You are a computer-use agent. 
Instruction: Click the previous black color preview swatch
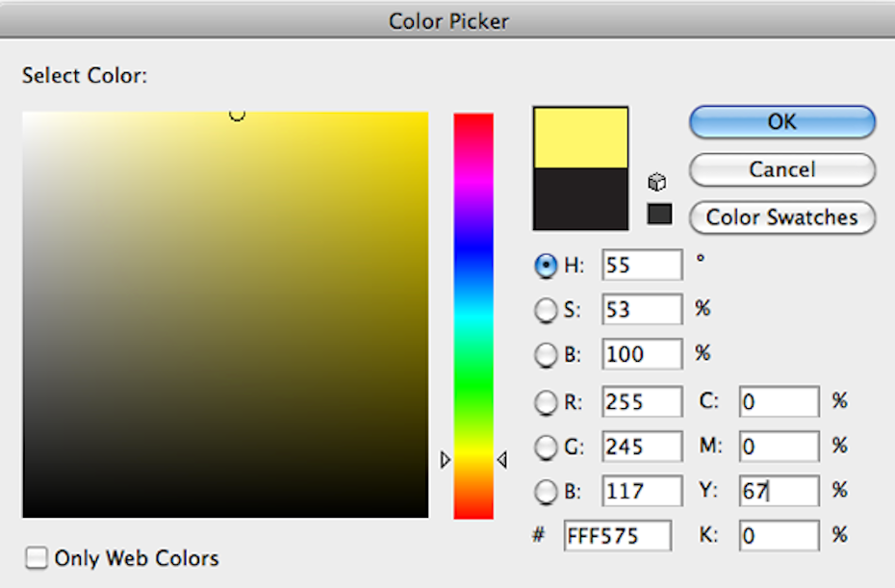click(x=580, y=199)
